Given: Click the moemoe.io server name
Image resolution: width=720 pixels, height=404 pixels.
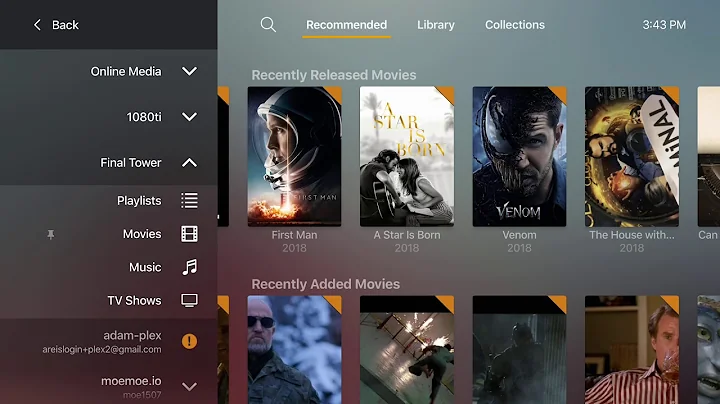Looking at the screenshot, I should 131,381.
